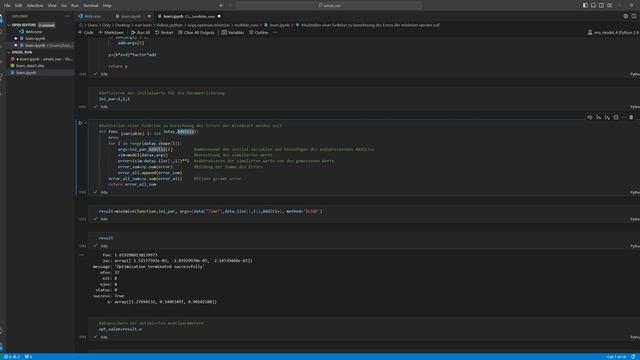
Task: Run cell by line icon
Action: point(590,118)
